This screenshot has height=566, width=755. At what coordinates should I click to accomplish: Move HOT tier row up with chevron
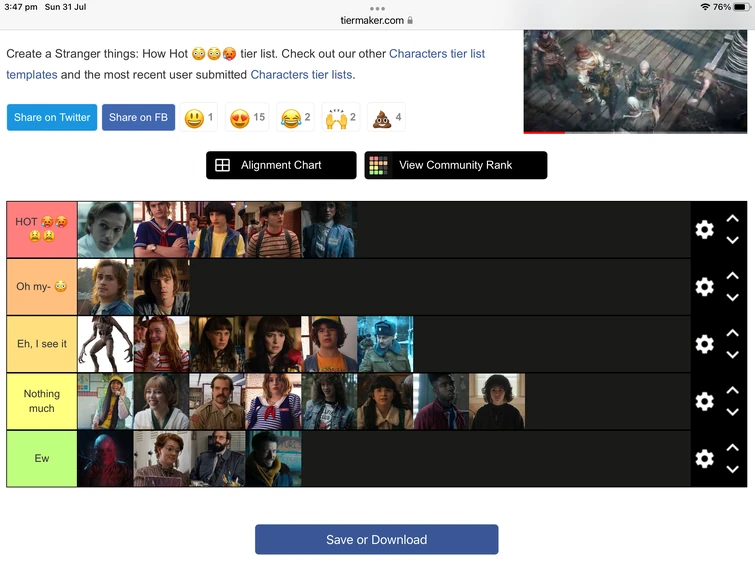tap(732, 219)
